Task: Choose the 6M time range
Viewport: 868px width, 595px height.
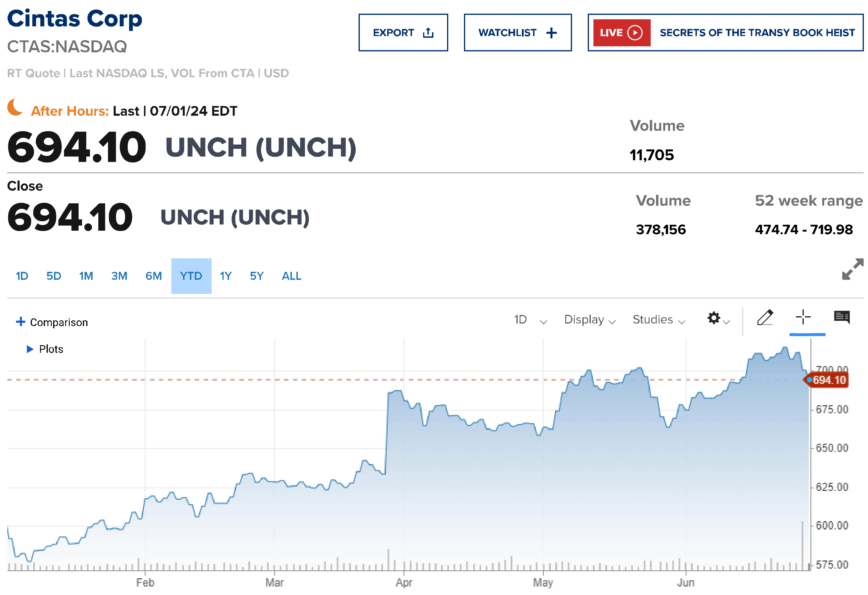Action: click(153, 276)
